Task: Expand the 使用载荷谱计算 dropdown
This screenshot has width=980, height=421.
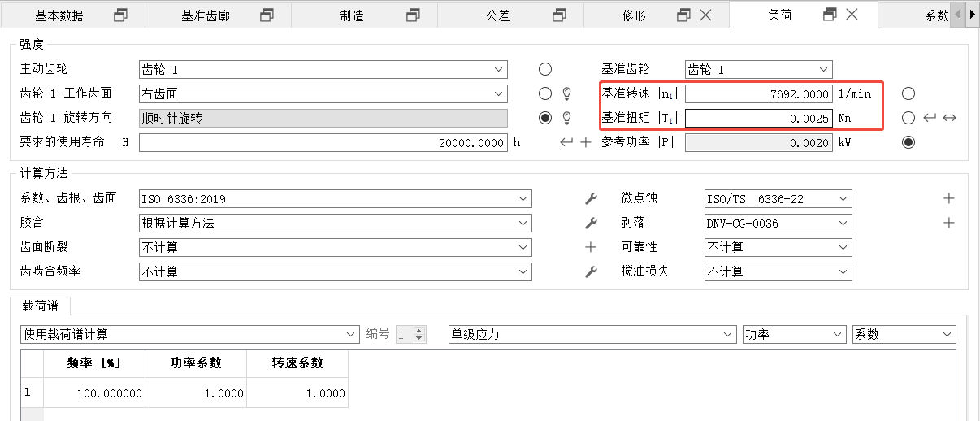Action: tap(351, 334)
